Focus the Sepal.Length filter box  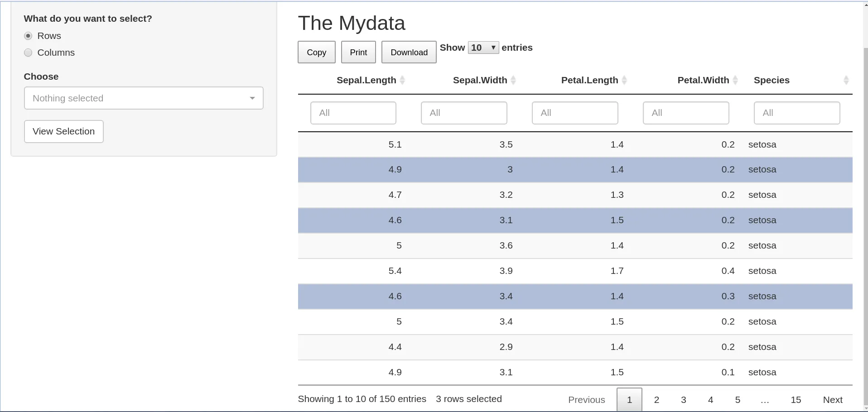[x=353, y=113]
